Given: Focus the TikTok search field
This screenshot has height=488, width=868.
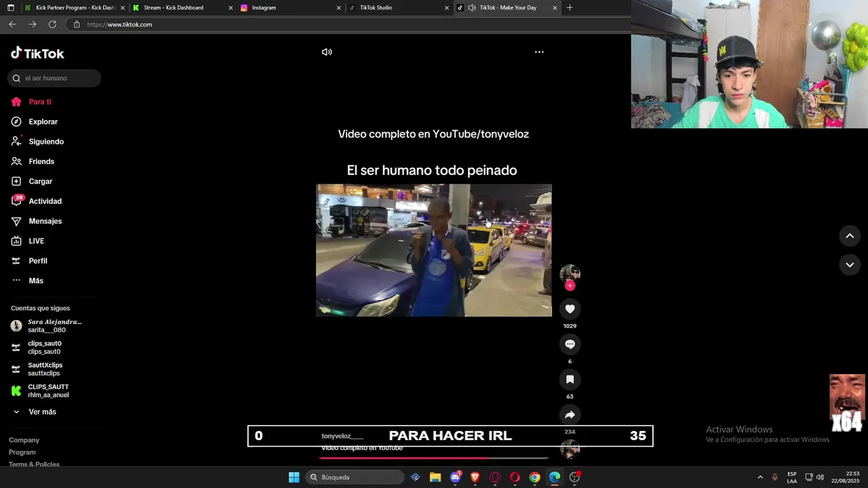Looking at the screenshot, I should pyautogui.click(x=54, y=78).
